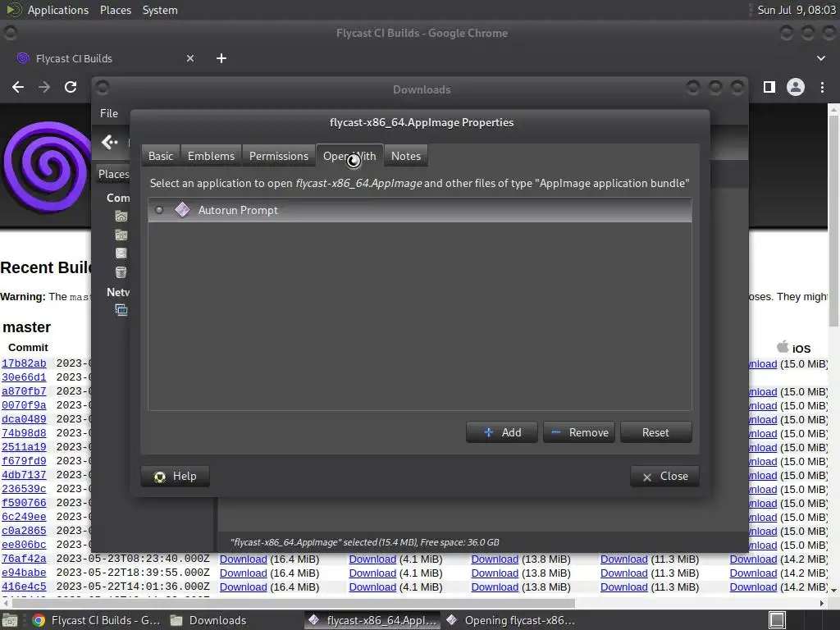Click first Download link in 76af42a row
This screenshot has width=840, height=630.
click(243, 559)
